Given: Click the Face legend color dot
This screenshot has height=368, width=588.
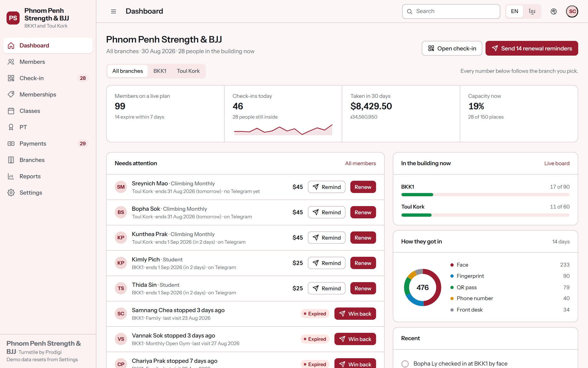Looking at the screenshot, I should (452, 265).
